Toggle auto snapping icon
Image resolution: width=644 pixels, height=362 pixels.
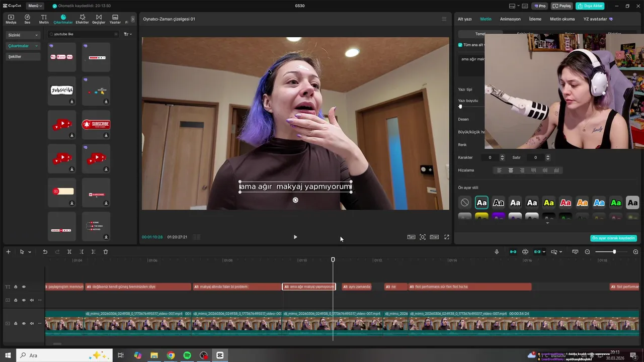(525, 251)
